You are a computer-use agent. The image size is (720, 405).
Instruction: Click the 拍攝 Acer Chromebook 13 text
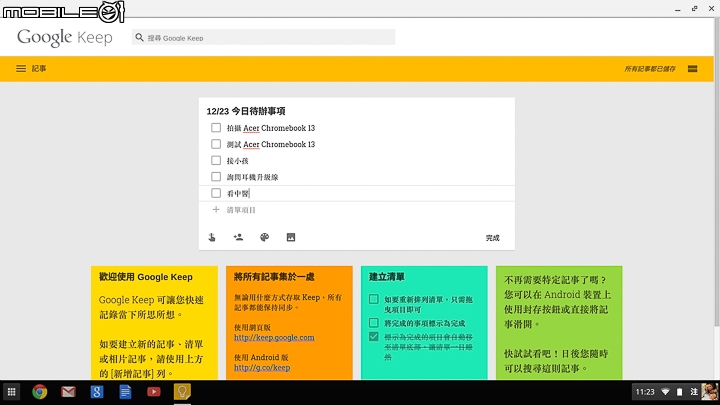[x=270, y=128]
